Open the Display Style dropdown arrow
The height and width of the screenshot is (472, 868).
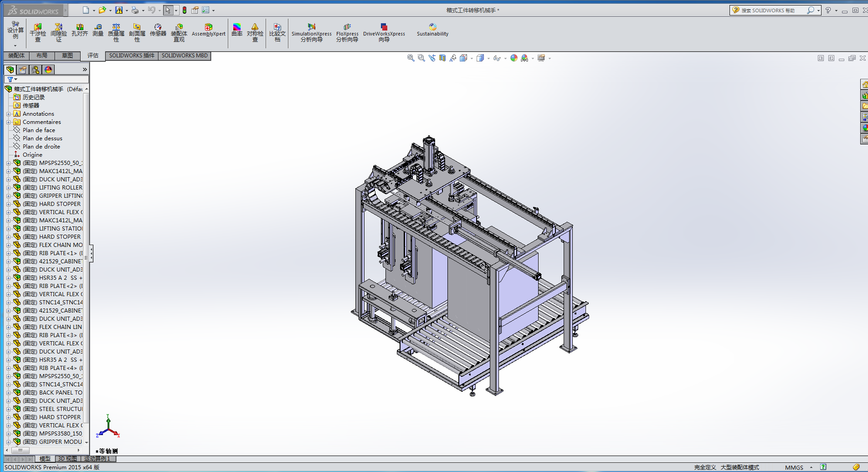pyautogui.click(x=488, y=58)
